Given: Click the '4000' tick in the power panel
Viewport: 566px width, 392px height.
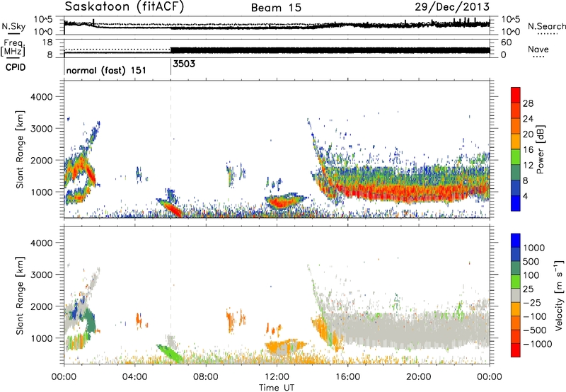Looking at the screenshot, I should (41, 97).
